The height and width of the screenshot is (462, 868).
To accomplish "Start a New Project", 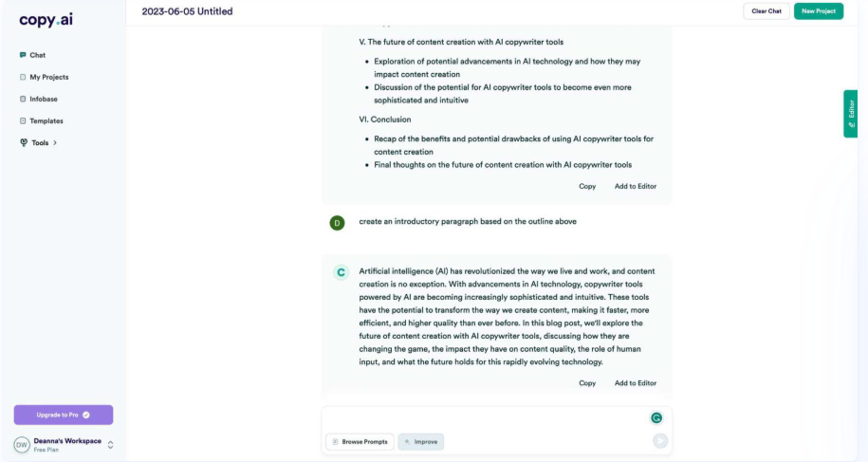I will 818,11.
